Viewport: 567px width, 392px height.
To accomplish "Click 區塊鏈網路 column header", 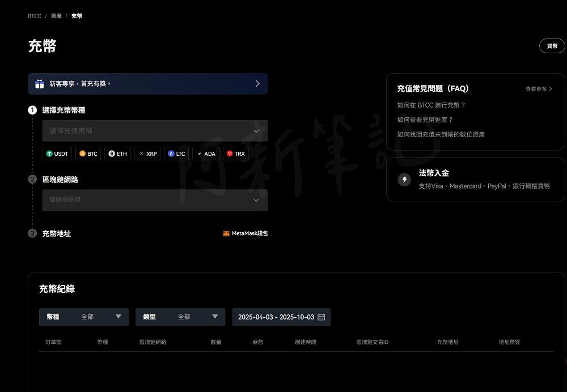I will tap(153, 342).
